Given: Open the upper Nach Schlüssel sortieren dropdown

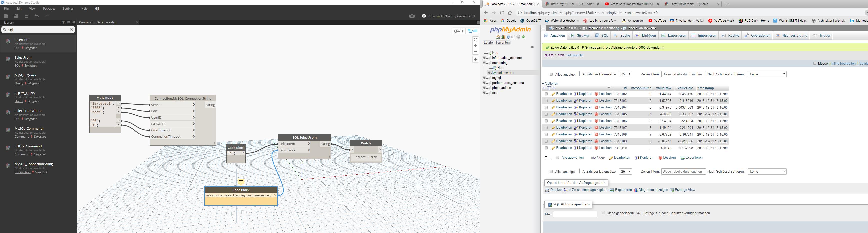Looking at the screenshot, I should click(767, 74).
